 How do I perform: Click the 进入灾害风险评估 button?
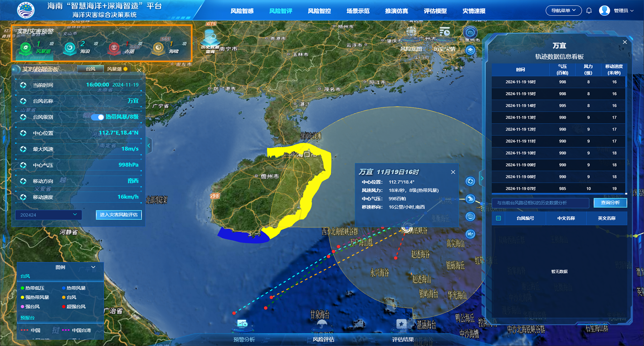119,215
